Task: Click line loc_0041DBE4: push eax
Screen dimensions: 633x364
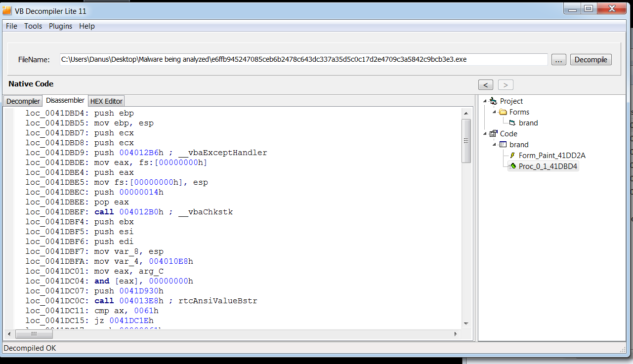Action: click(x=80, y=172)
